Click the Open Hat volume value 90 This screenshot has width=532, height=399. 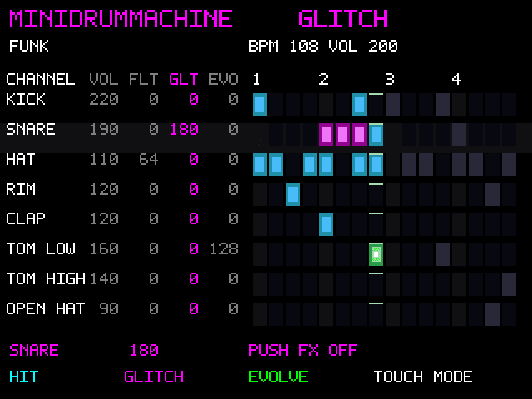(x=109, y=308)
